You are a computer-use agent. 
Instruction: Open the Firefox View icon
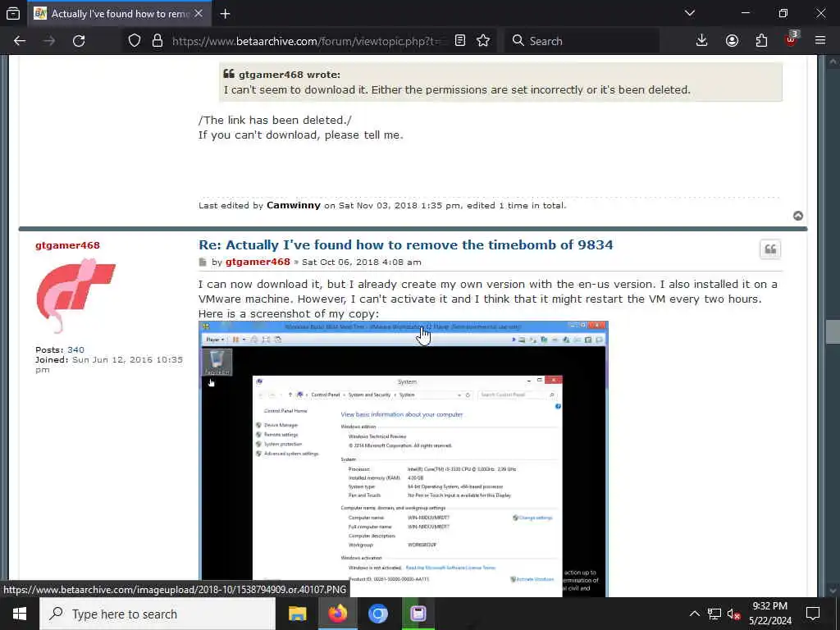coord(13,14)
